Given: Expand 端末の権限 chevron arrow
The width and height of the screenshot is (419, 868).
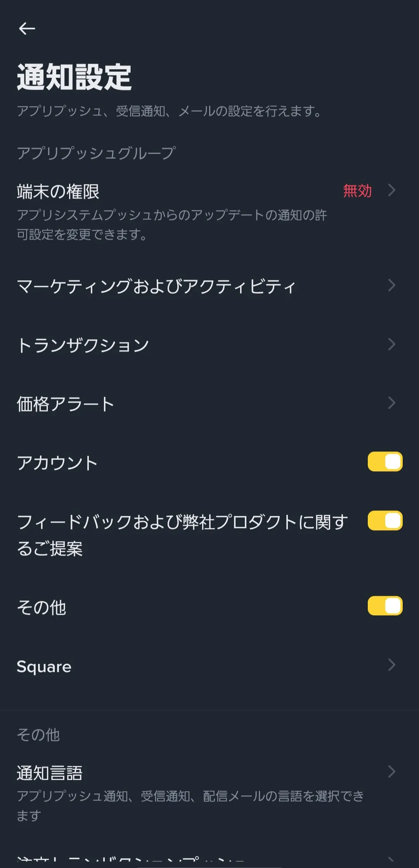Looking at the screenshot, I should 392,190.
